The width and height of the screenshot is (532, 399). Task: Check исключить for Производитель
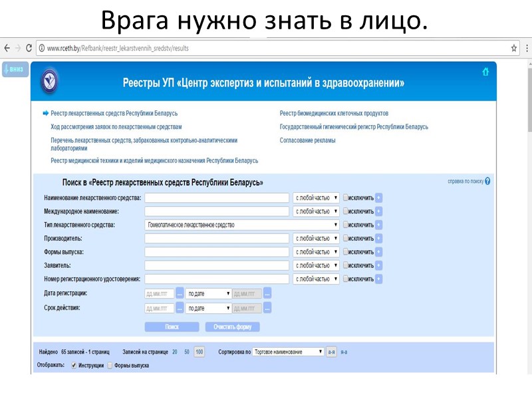(x=345, y=238)
